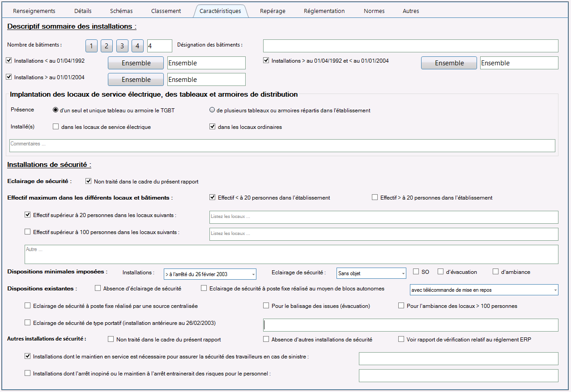
Task: Click into the Commentaires text box
Action: [282, 145]
